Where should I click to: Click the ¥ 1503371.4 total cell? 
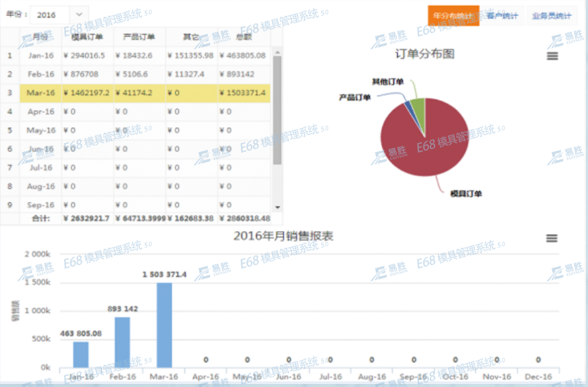244,93
